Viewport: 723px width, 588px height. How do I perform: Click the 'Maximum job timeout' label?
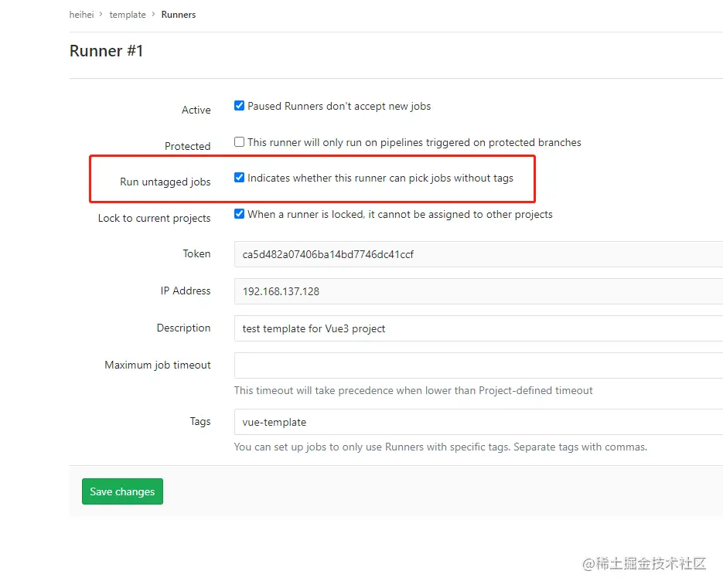[158, 365]
